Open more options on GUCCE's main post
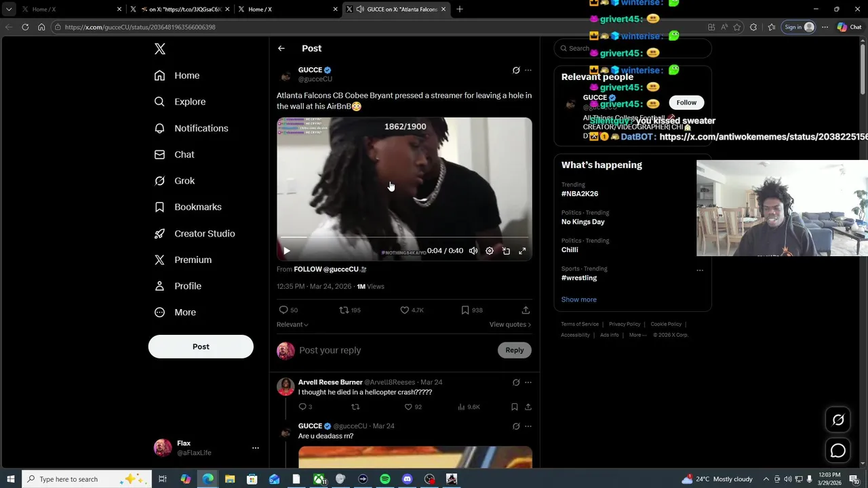Image resolution: width=868 pixels, height=488 pixels. tap(528, 70)
